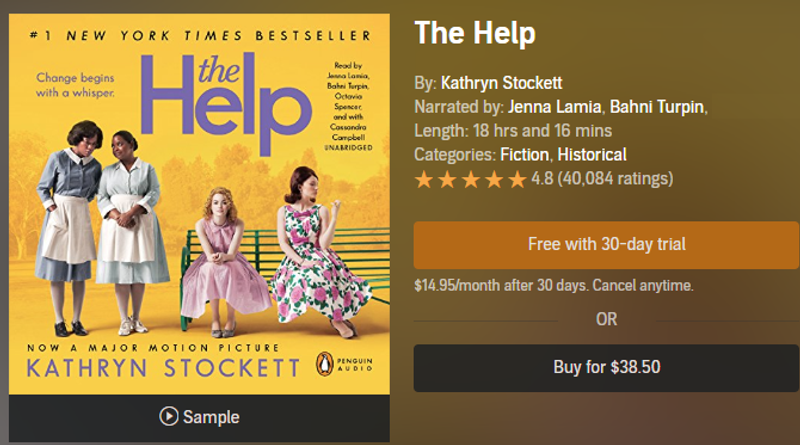Screen dimensions: 800x445
Task: Open author Kathryn Stockett's page link
Action: pos(503,82)
